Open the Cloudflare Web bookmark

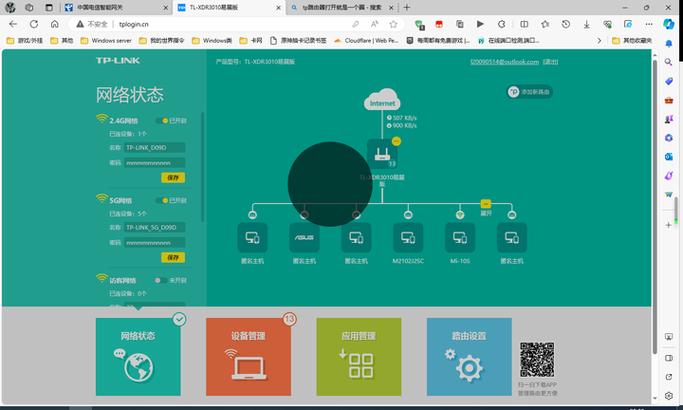click(366, 41)
